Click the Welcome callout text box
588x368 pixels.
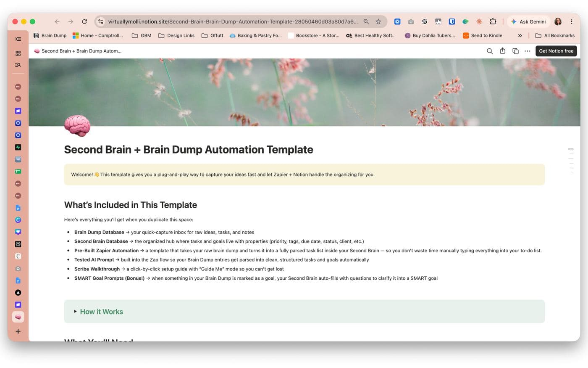coord(304,175)
